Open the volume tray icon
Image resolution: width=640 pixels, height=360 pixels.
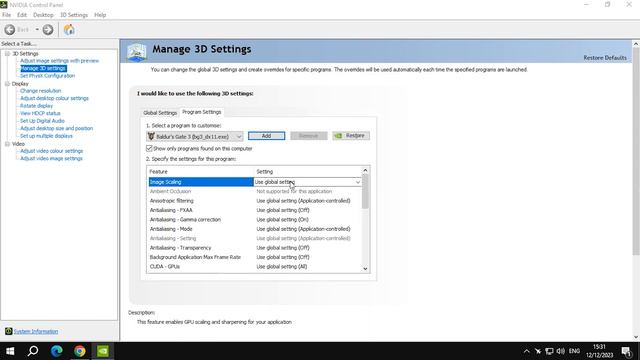[561, 351]
